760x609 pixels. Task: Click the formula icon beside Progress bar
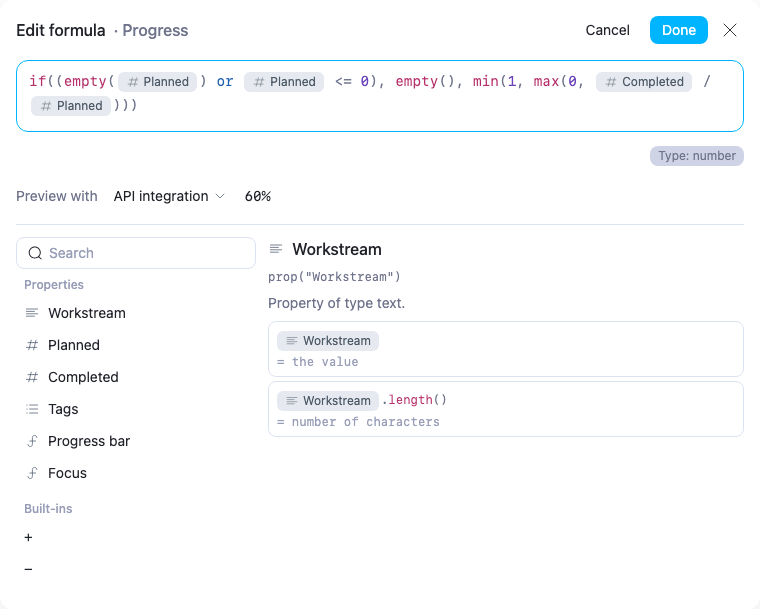click(32, 441)
